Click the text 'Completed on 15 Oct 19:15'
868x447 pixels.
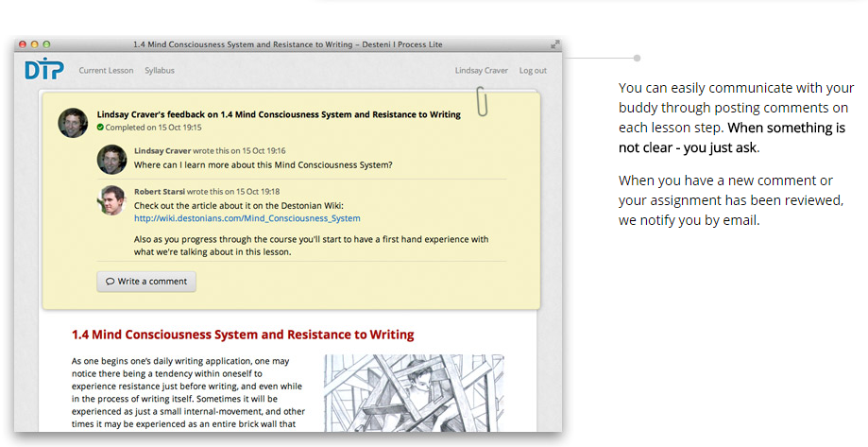153,128
